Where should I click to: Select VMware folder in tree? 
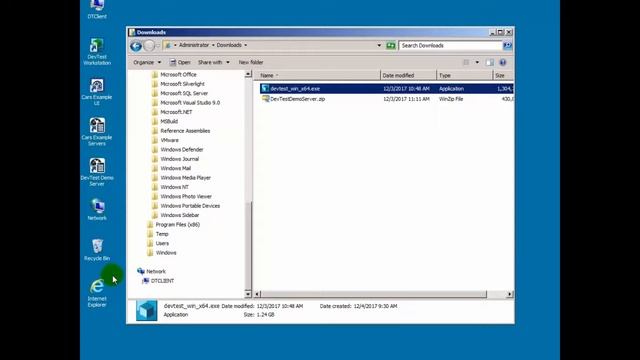tap(169, 140)
